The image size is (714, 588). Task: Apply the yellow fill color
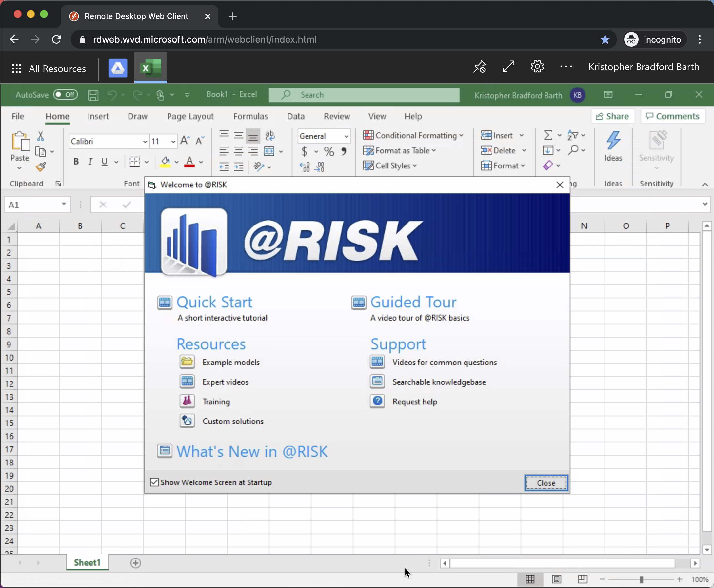[x=165, y=162]
